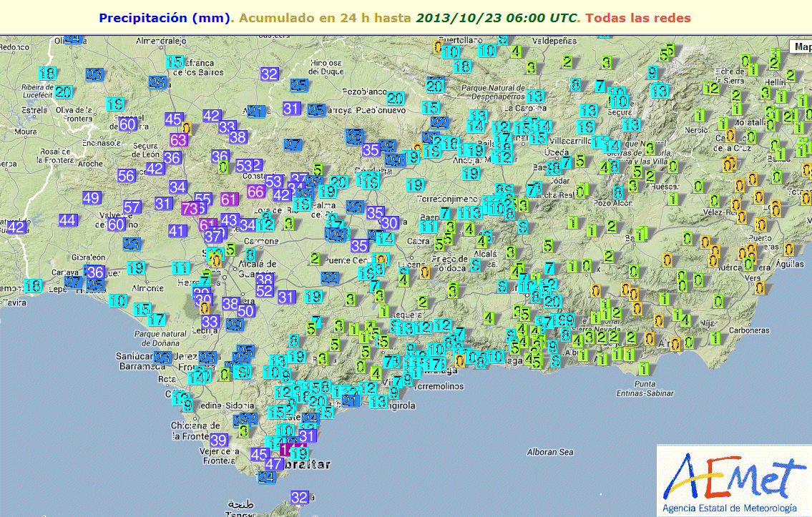Open the purple 56 marker near Aroche
The image size is (812, 517).
click(x=127, y=175)
